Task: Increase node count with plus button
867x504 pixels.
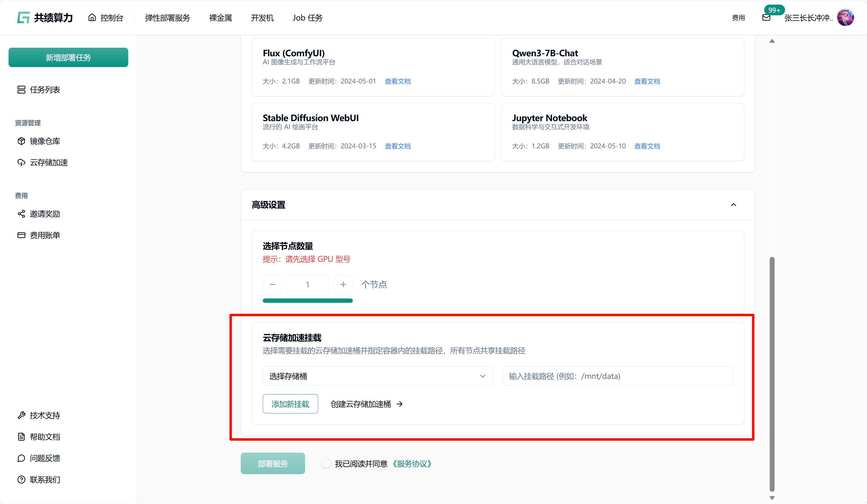Action: [x=343, y=284]
